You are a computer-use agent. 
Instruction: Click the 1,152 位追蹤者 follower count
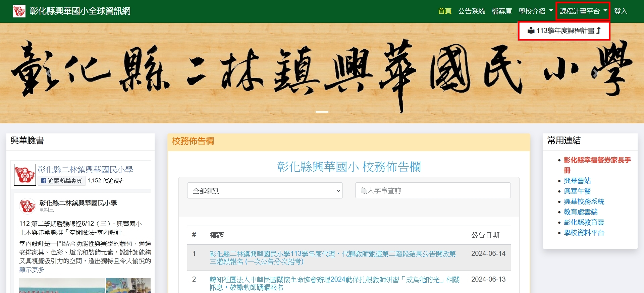point(106,181)
